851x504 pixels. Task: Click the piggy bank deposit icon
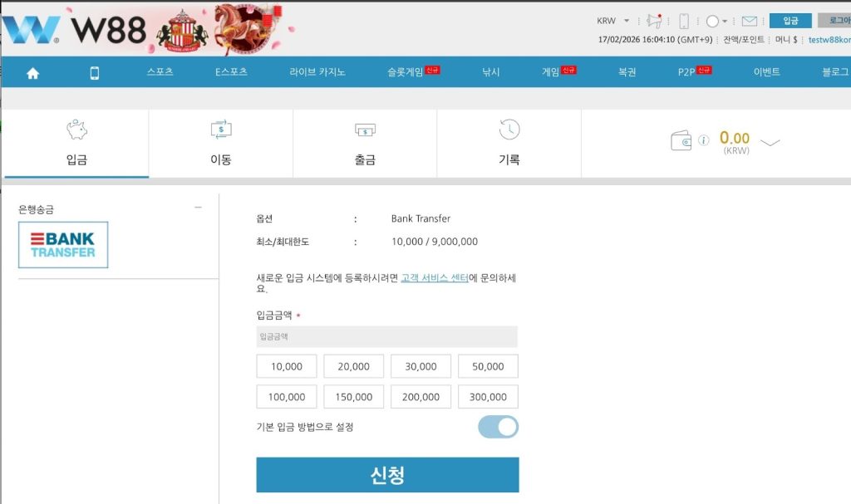(76, 130)
